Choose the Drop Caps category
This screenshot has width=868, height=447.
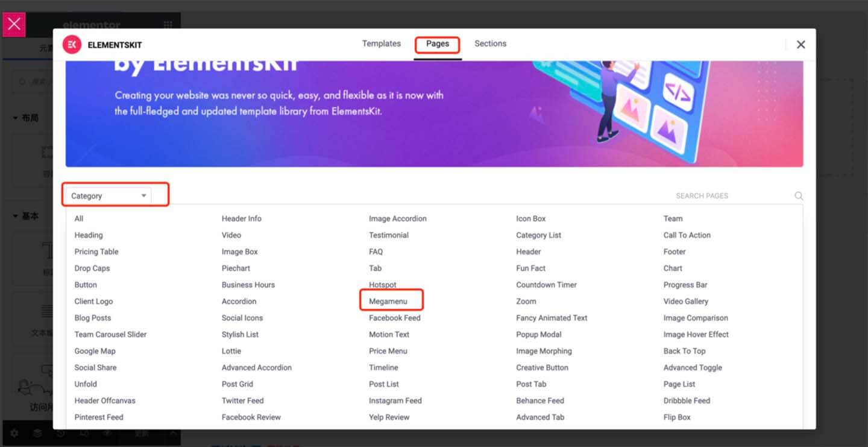coord(92,268)
